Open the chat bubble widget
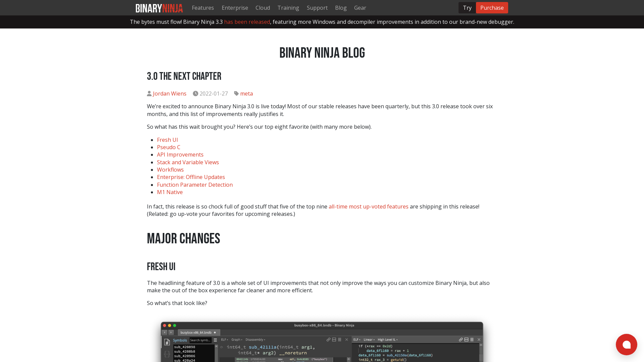Image resolution: width=644 pixels, height=362 pixels. coord(626,344)
